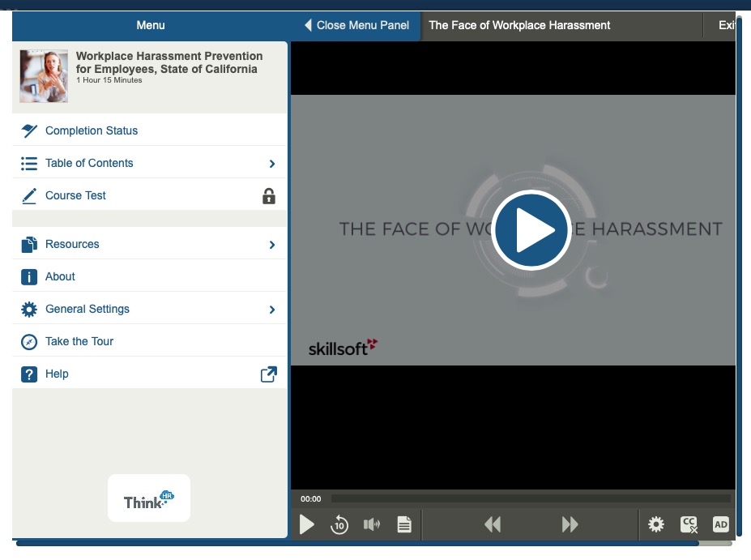Open the About menu item

(x=149, y=276)
